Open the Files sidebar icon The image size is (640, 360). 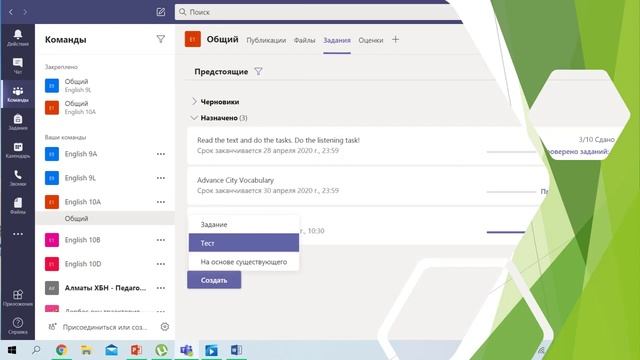pyautogui.click(x=18, y=206)
